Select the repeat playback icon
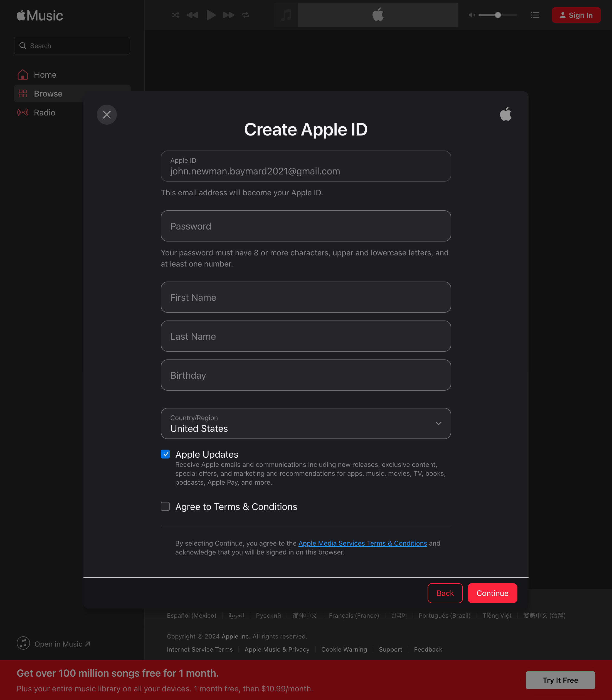Viewport: 612px width, 700px height. (x=246, y=15)
